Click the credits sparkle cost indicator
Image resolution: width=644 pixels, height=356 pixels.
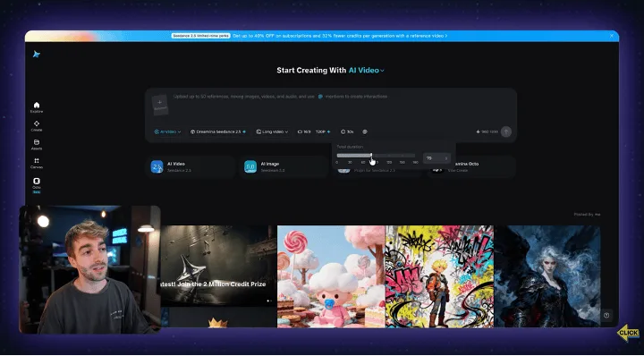(x=487, y=131)
